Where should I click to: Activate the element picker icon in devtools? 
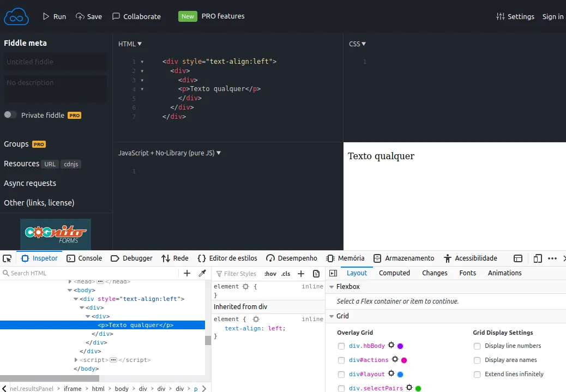coord(6,258)
